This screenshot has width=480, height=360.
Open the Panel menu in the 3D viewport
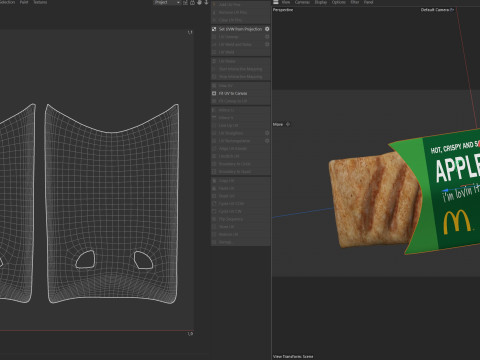point(368,2)
